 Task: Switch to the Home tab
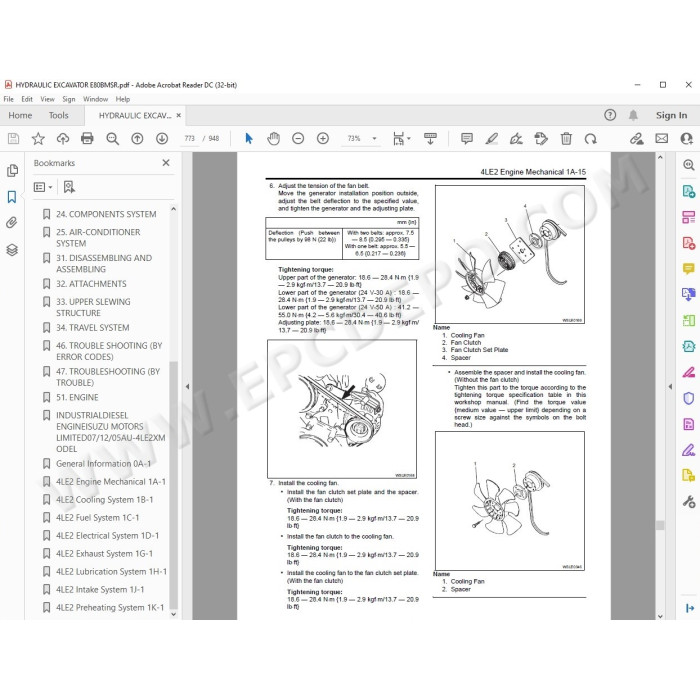[x=20, y=115]
